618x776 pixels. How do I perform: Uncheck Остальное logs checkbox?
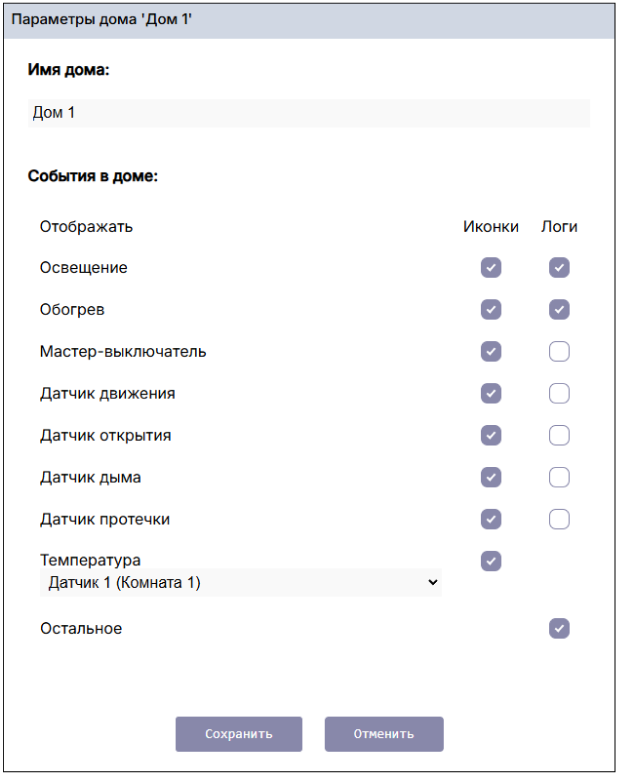tap(559, 629)
